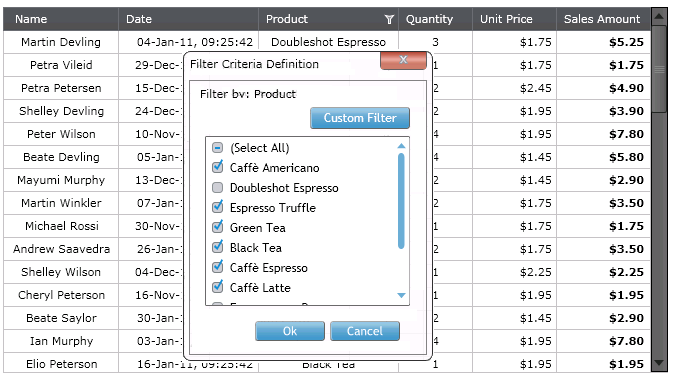Screen dimensions: 673x377
Task: Uncheck Black Tea in filter list
Action: [x=218, y=247]
